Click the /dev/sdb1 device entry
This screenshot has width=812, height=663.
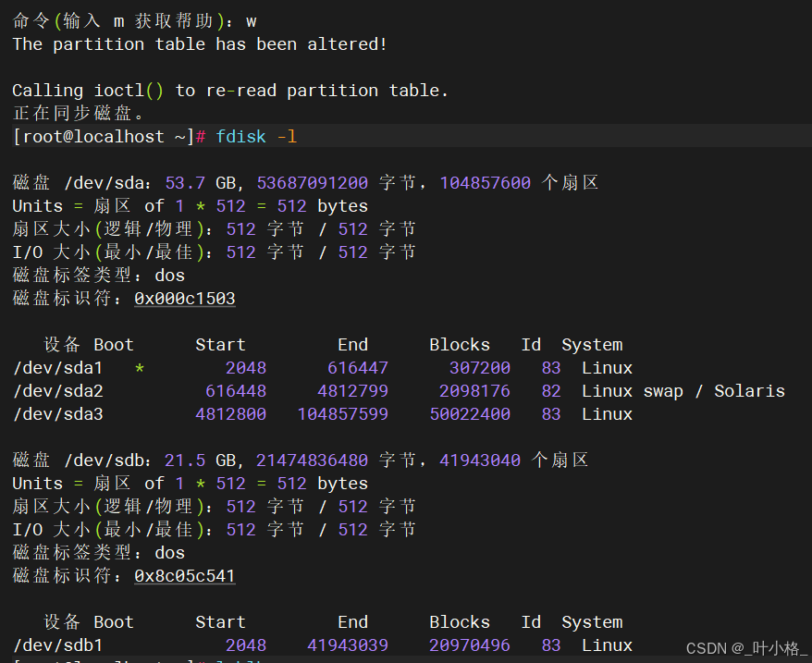click(58, 645)
